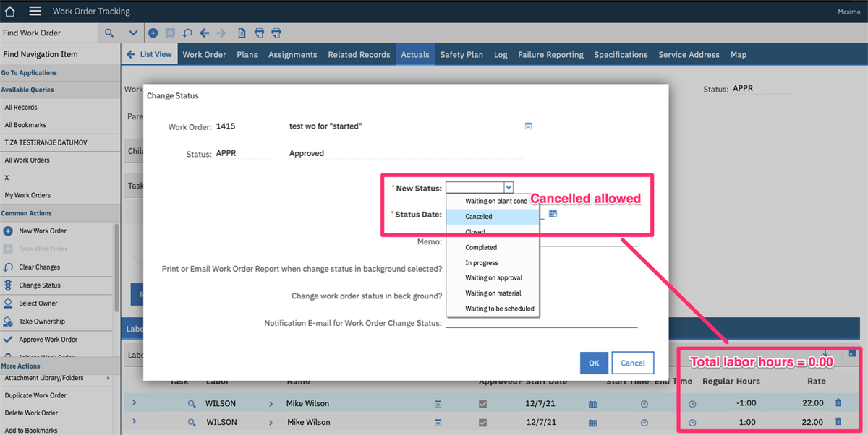Viewport: 868px width, 435px height.
Task: Delete the labor row with -1:00 hours
Action: pyautogui.click(x=838, y=403)
